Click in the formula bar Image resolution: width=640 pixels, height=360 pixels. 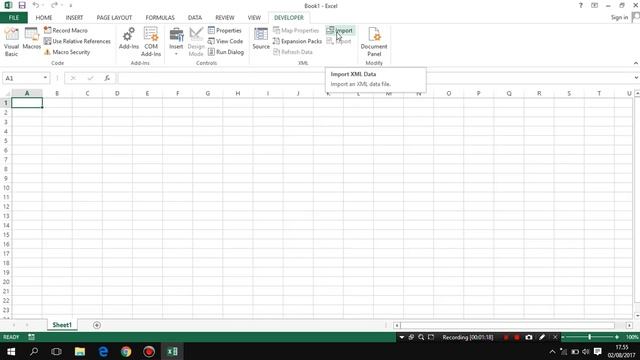point(373,78)
